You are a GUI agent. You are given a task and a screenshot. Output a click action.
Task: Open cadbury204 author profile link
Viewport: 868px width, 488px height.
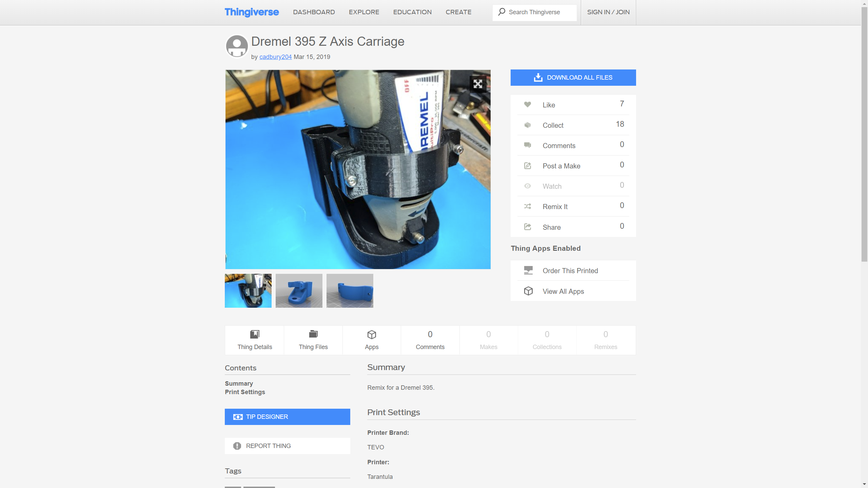coord(275,57)
